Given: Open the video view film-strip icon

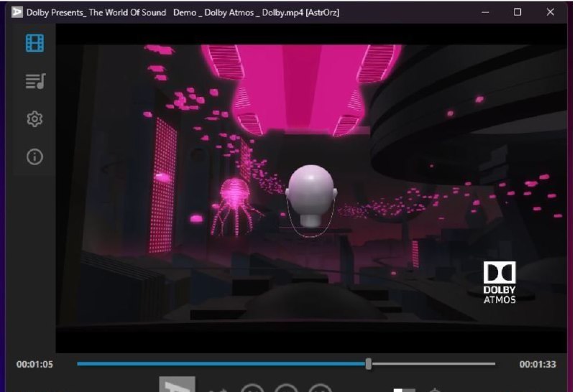Looking at the screenshot, I should point(34,43).
